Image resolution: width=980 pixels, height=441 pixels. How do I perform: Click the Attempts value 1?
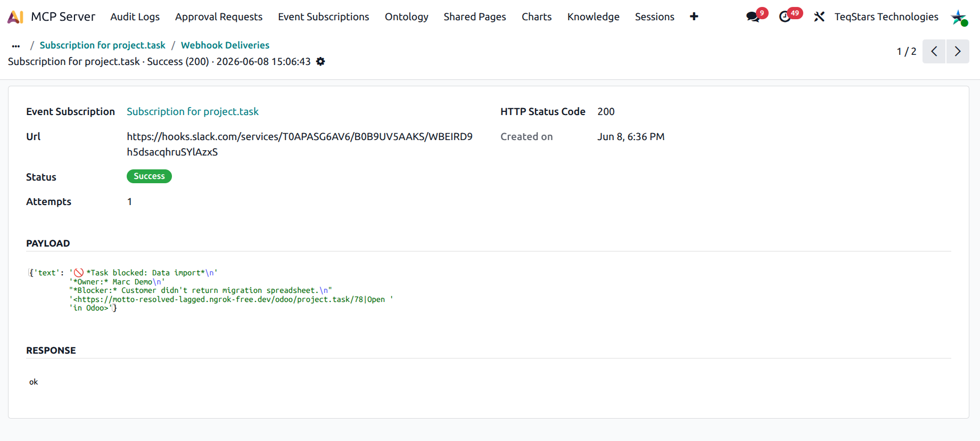click(129, 201)
